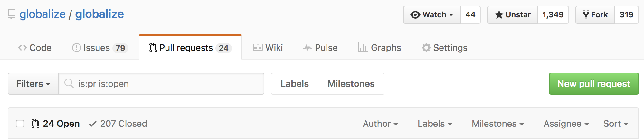
Task: Focus the is:pr is:open search field
Action: tap(161, 84)
